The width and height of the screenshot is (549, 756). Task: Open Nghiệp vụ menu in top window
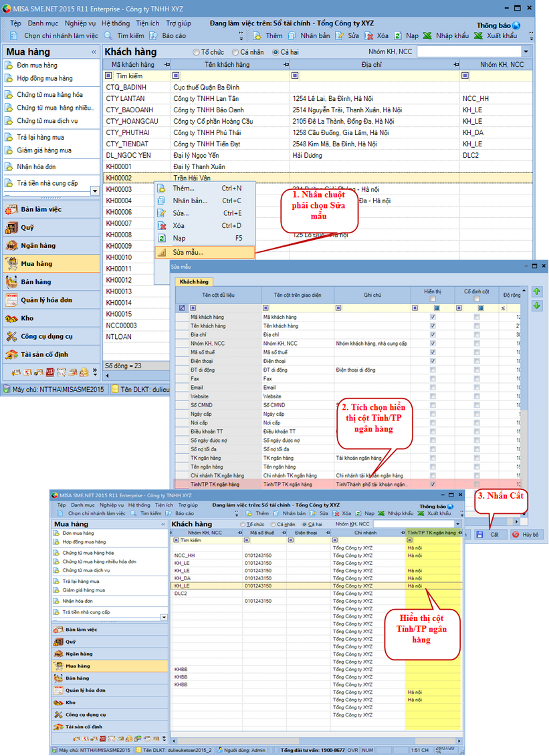[80, 23]
